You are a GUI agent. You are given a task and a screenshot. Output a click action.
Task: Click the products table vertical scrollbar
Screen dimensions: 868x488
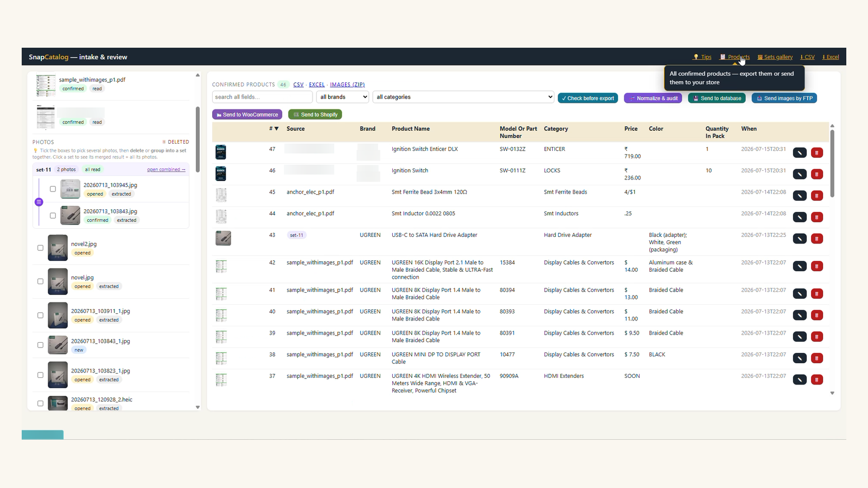pyautogui.click(x=832, y=164)
